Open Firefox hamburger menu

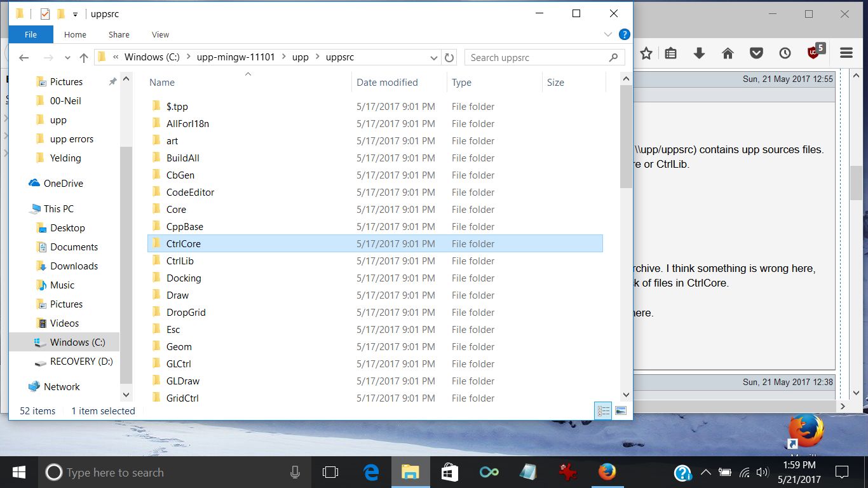(846, 53)
